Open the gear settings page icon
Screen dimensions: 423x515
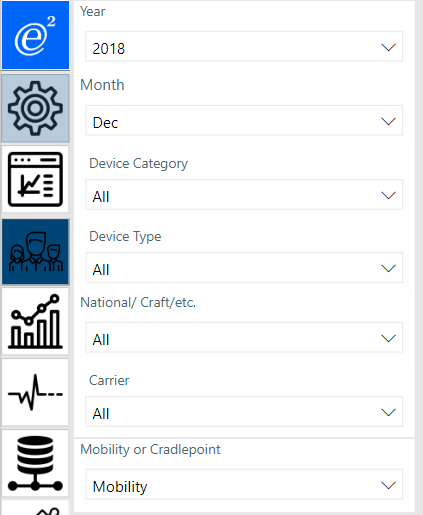[35, 108]
